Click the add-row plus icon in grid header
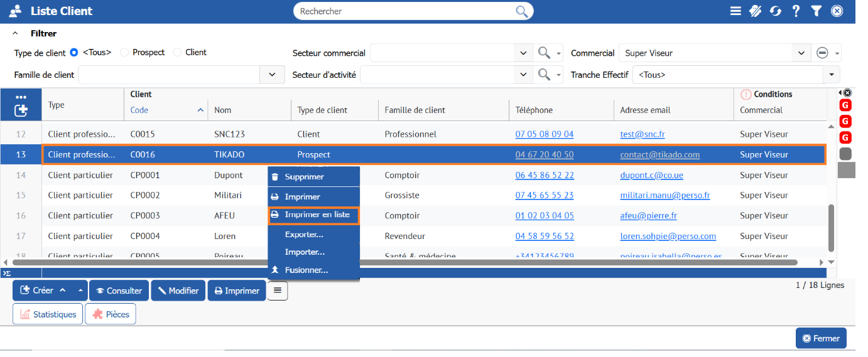Screen dimensions: 868x357 click(21, 110)
